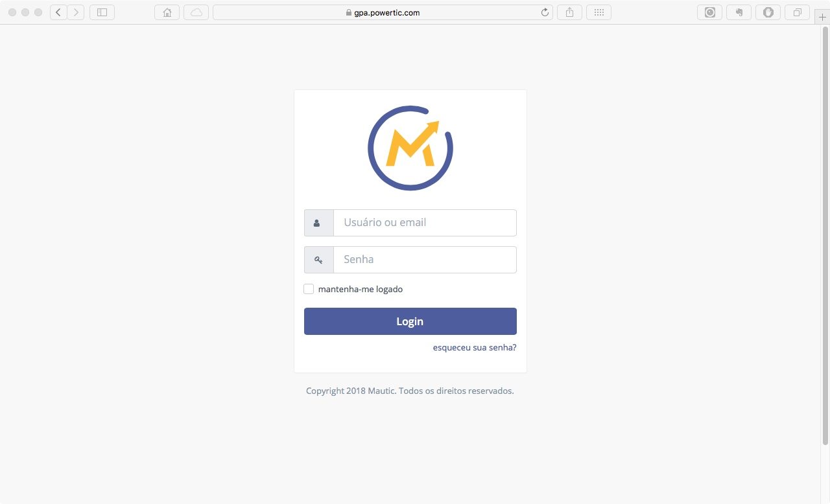Open iCloud tabs cloud icon
This screenshot has height=504, width=830.
tap(196, 12)
